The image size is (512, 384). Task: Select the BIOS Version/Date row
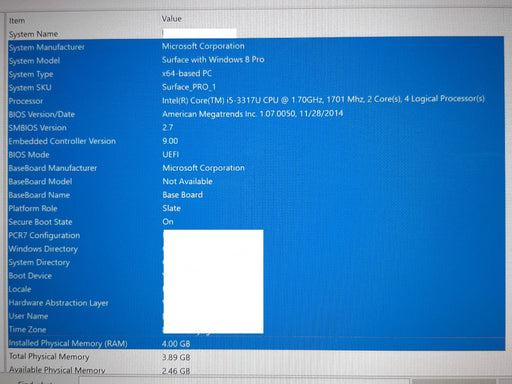point(256,114)
